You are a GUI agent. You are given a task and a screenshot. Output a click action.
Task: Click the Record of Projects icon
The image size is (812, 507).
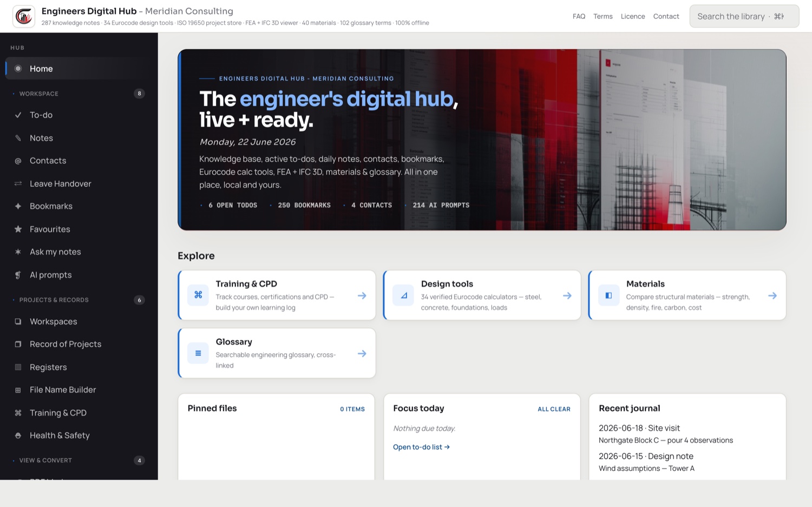18,344
